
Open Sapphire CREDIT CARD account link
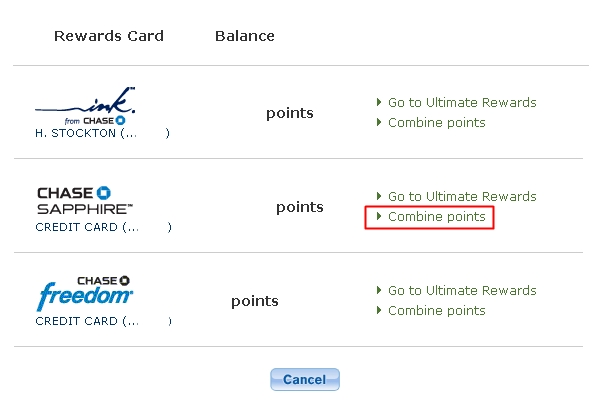103,227
